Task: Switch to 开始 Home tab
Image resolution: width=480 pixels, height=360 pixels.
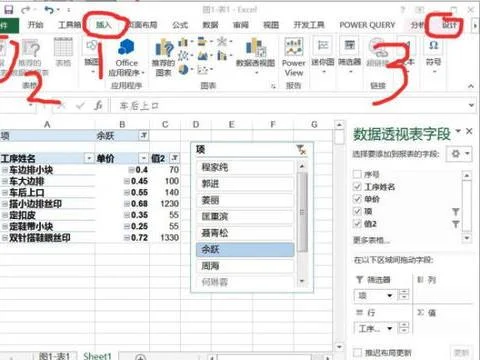Action: 35,25
